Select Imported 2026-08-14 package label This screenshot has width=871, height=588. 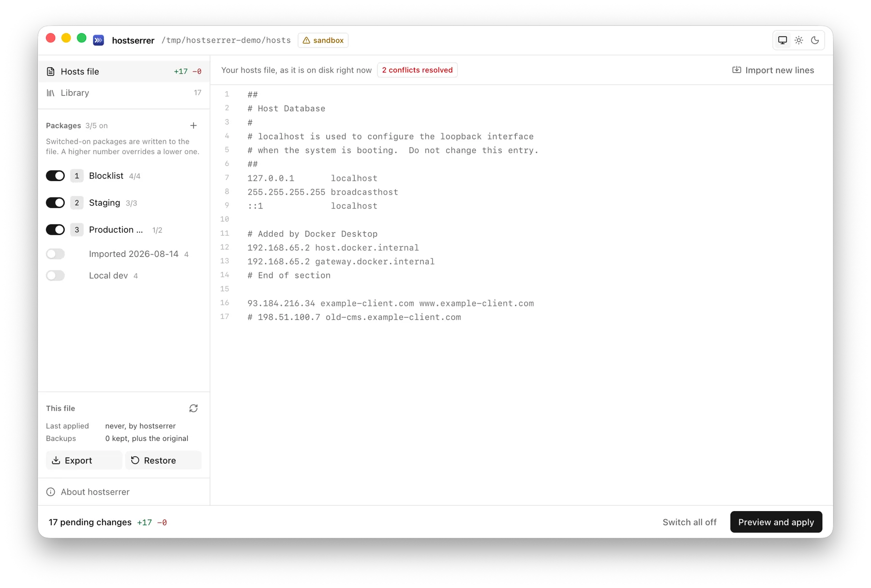(134, 254)
